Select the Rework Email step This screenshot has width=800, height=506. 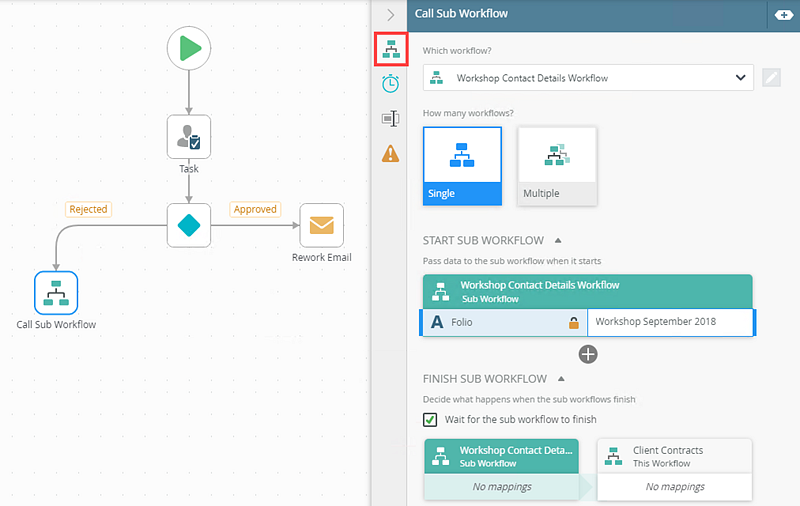click(321, 225)
